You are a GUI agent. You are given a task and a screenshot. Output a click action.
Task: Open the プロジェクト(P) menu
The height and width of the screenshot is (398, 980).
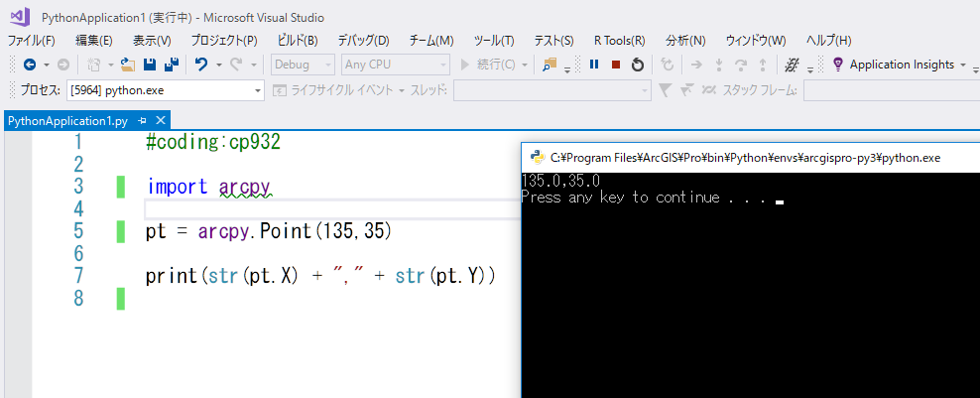pos(224,41)
